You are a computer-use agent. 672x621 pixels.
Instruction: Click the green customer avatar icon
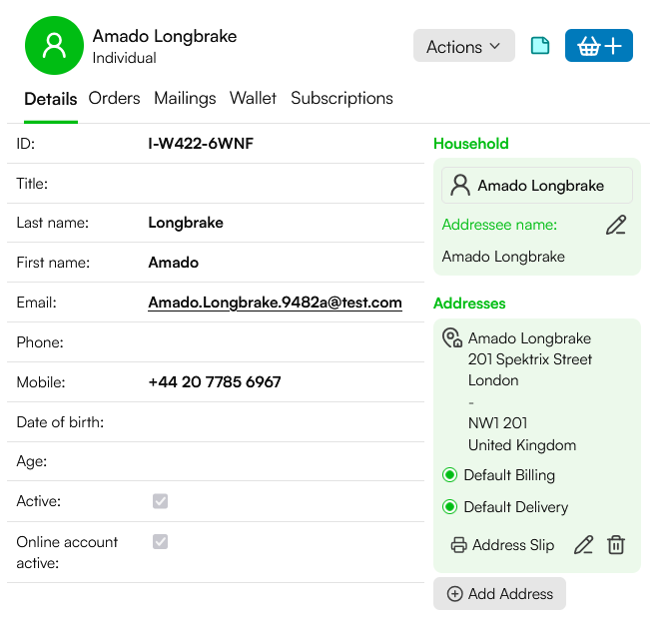click(x=54, y=46)
